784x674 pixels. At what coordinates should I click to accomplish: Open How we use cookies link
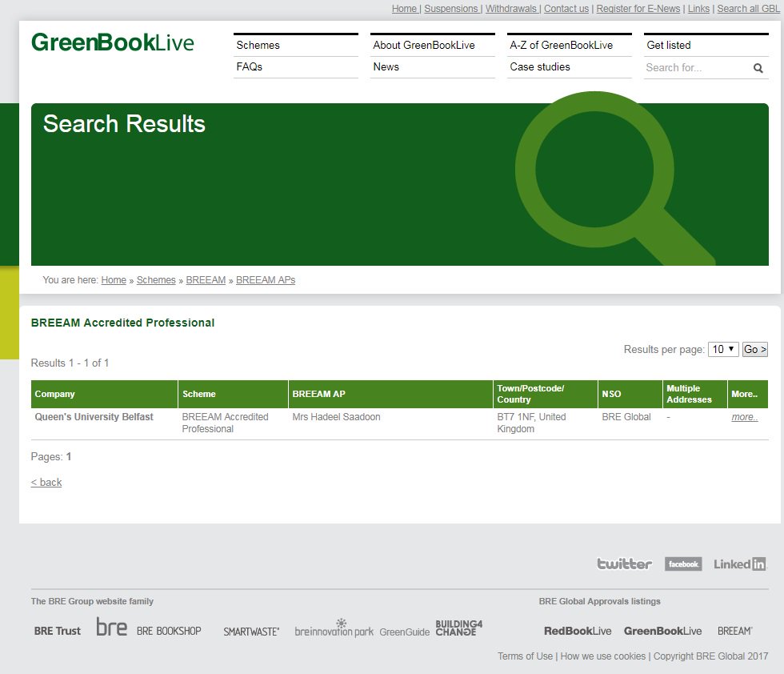[x=603, y=656]
